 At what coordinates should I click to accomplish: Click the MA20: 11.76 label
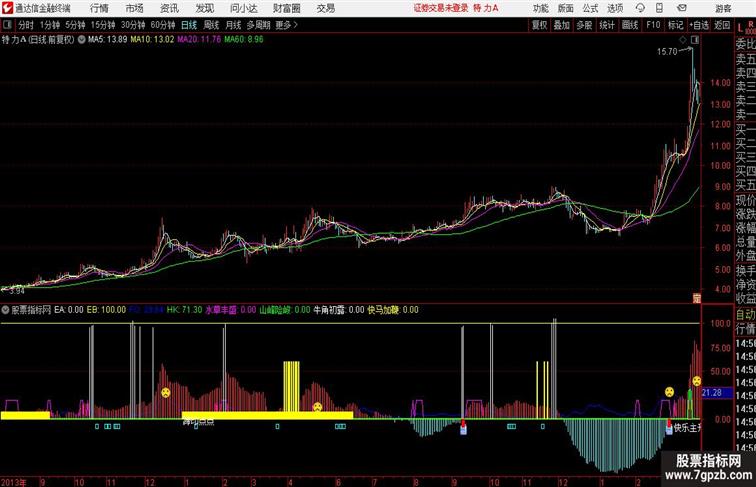(x=199, y=40)
